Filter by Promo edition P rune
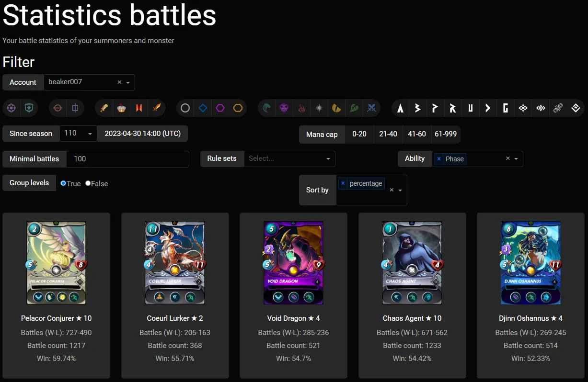The image size is (588, 382). tap(435, 108)
